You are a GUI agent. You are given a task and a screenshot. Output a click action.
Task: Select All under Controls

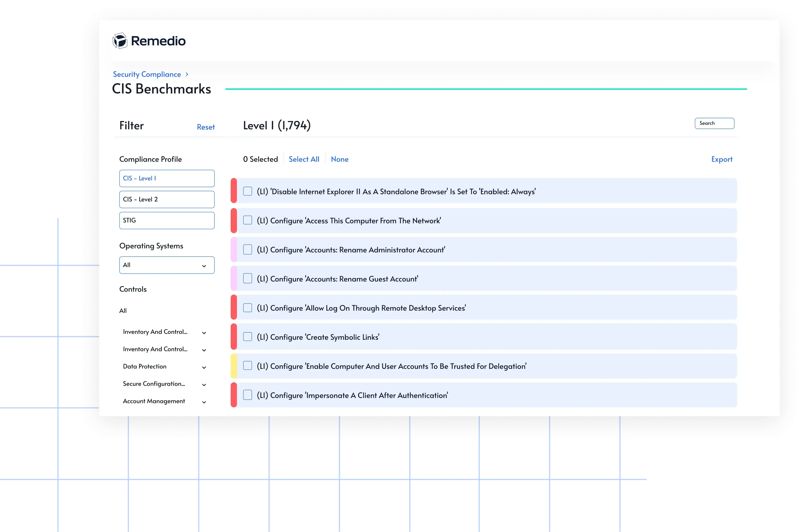(x=123, y=310)
